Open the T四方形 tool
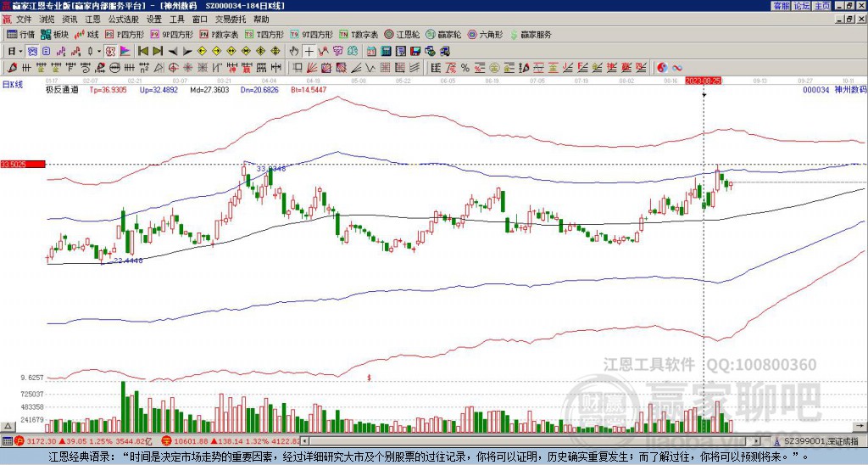 (264, 34)
